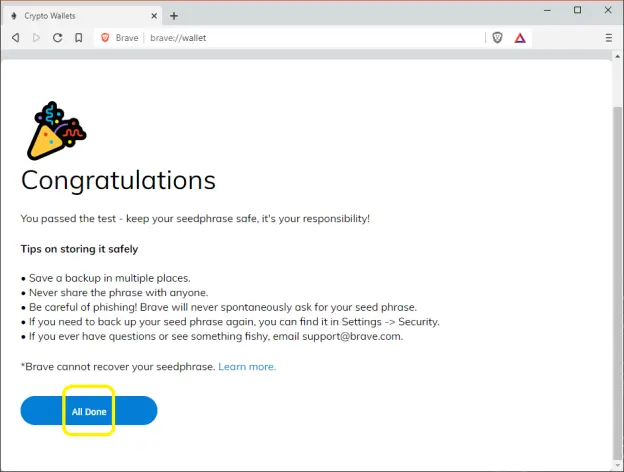Go back using the back arrow
Image resolution: width=624 pixels, height=472 pixels.
point(16,38)
